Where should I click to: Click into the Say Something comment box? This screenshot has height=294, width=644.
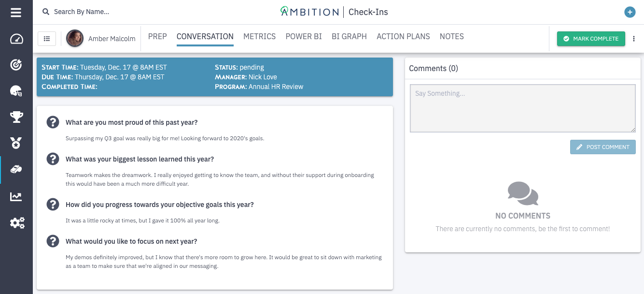[x=523, y=108]
